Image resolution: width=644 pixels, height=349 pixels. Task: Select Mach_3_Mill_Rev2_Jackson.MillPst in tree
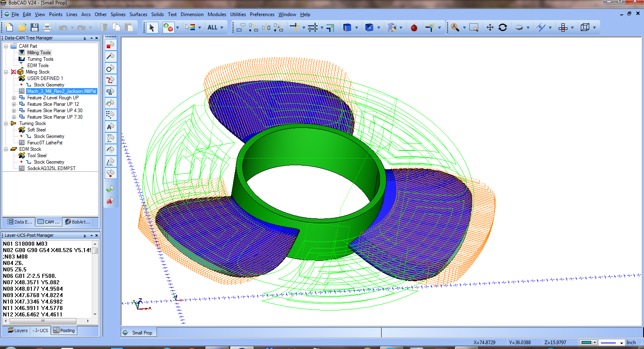tap(62, 91)
